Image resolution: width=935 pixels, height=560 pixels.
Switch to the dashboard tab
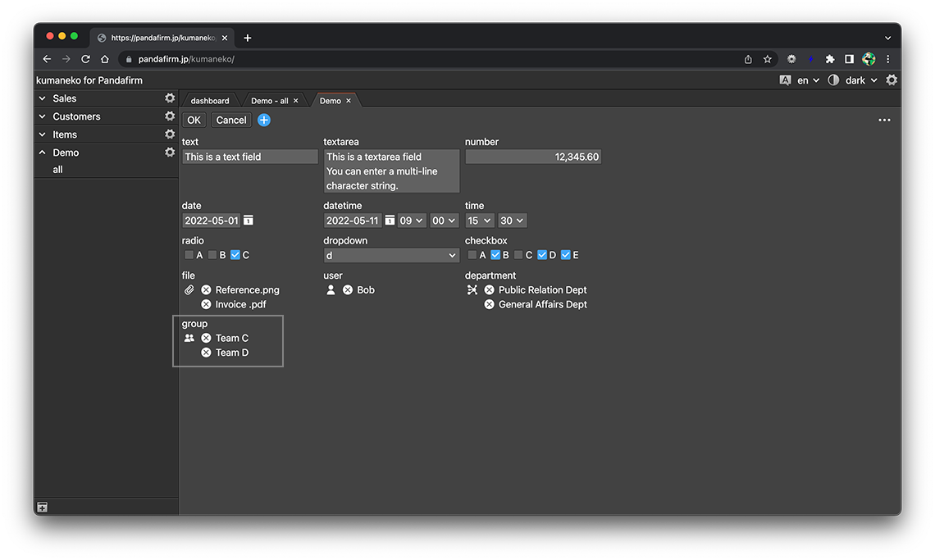click(x=210, y=101)
